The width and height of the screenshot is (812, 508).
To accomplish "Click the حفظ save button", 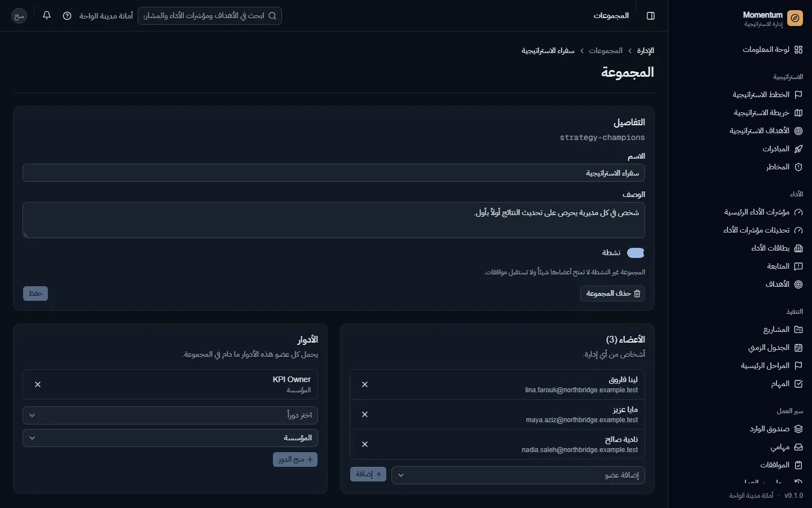I will (x=36, y=294).
